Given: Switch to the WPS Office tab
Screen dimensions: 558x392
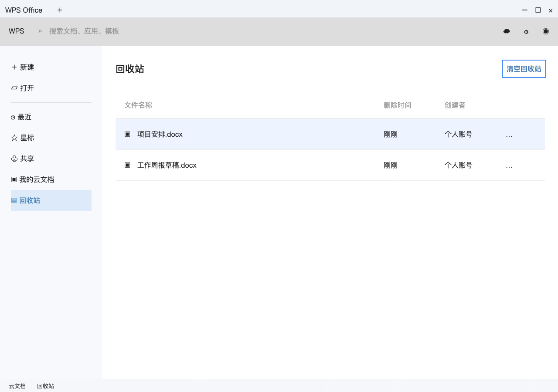Looking at the screenshot, I should tap(24, 10).
